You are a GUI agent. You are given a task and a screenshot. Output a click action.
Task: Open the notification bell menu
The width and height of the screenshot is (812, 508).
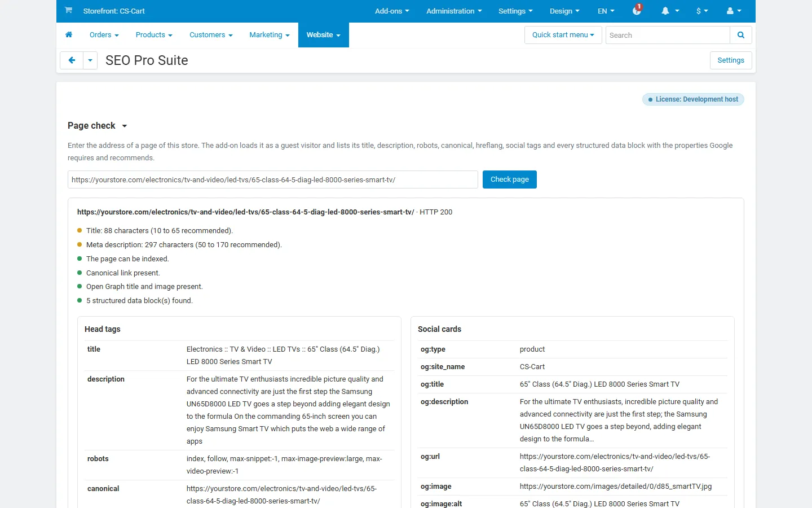(670, 11)
